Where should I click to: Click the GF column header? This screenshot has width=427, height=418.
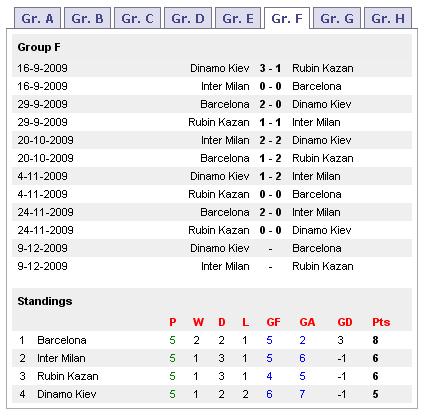coord(273,322)
